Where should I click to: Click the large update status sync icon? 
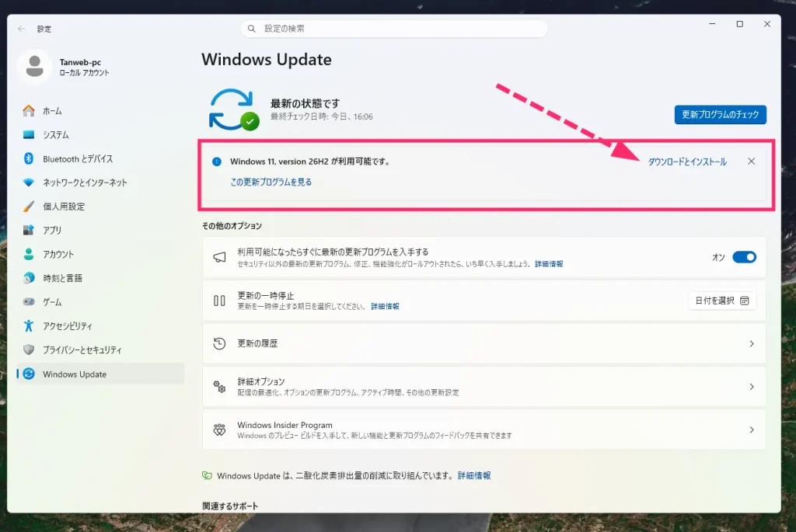tap(234, 110)
